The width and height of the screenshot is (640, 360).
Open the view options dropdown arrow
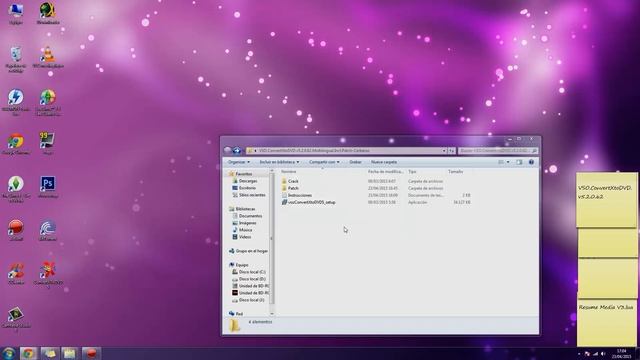click(508, 162)
